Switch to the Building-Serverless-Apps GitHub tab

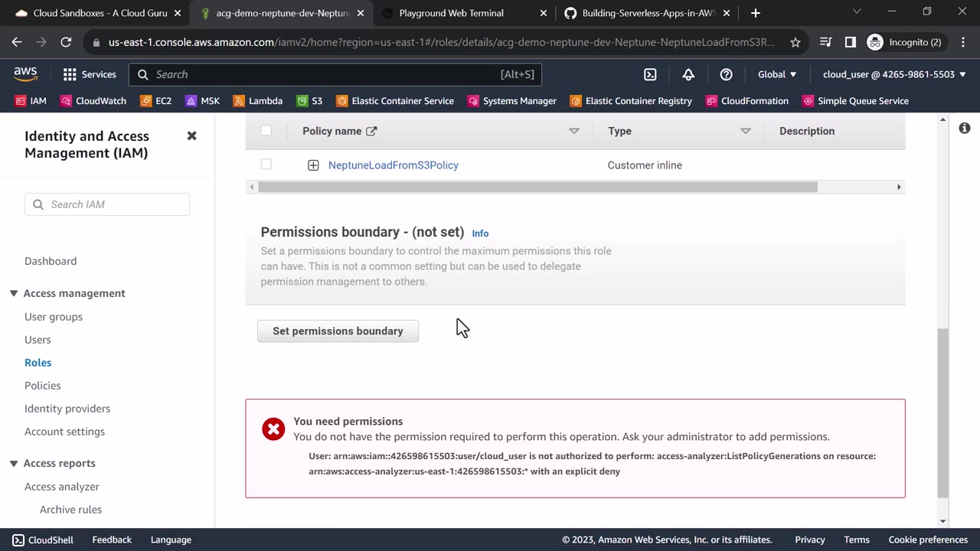point(648,13)
